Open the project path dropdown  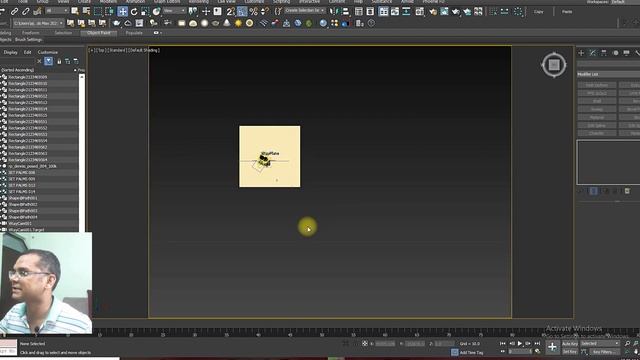[x=38, y=23]
